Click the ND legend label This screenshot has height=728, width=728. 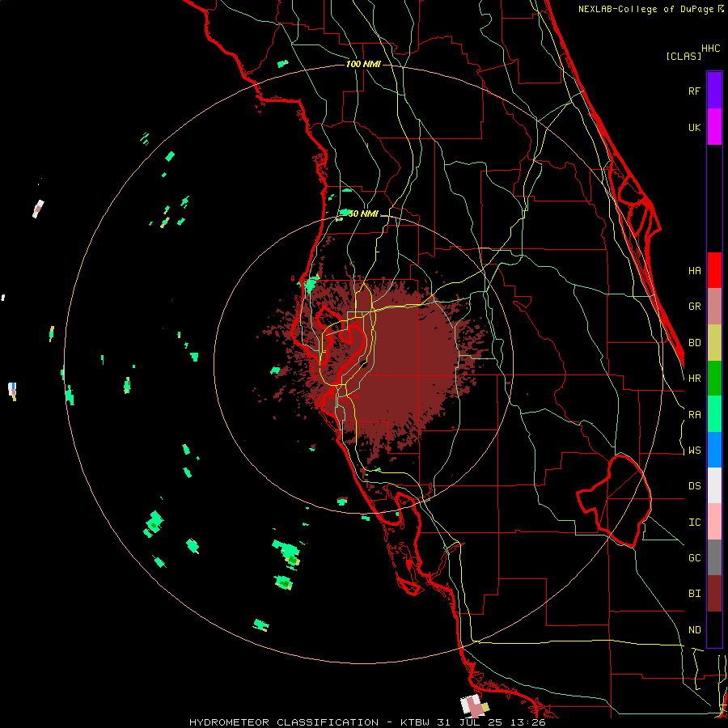pyautogui.click(x=694, y=630)
